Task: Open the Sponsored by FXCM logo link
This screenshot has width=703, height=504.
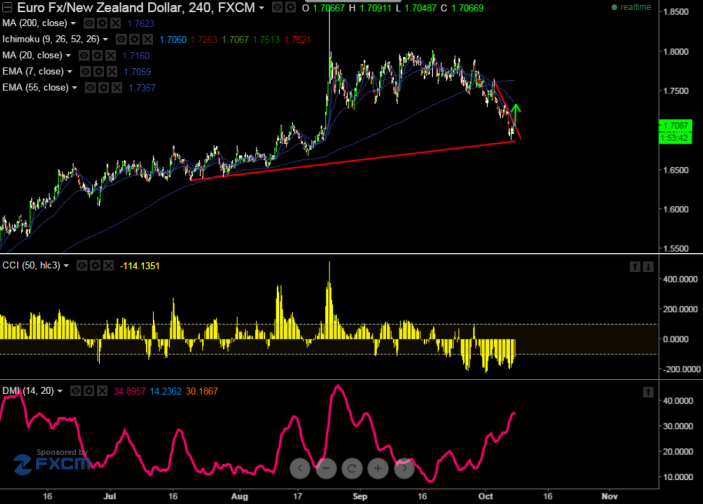Action: 52,462
